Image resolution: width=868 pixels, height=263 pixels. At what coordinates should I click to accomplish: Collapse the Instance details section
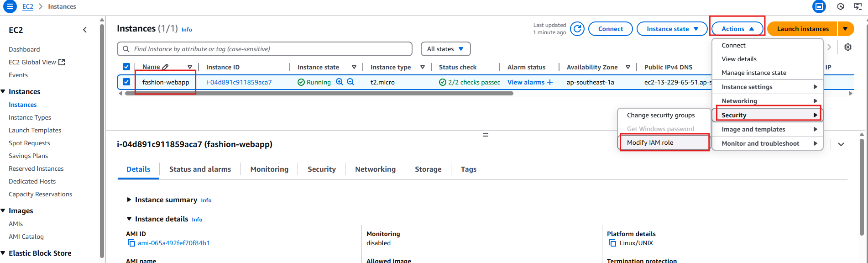tap(129, 219)
